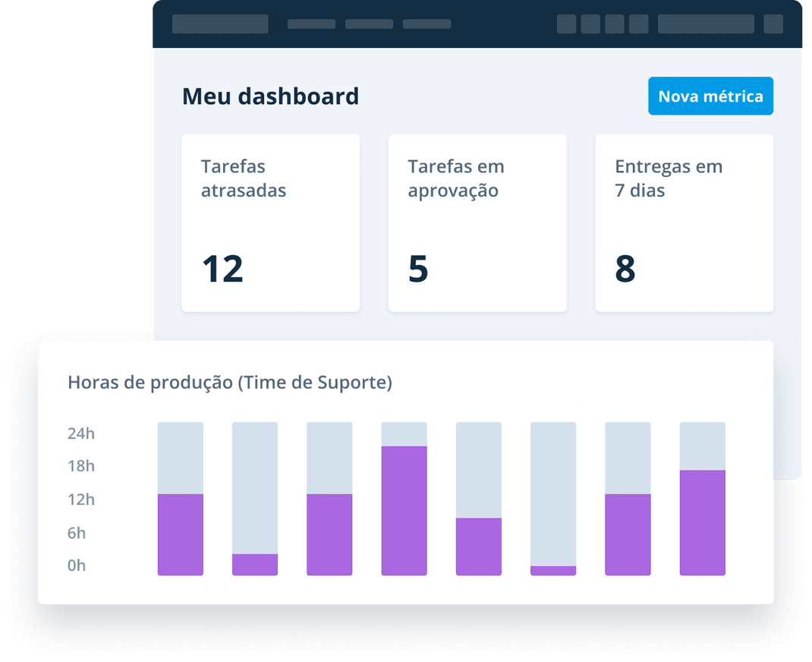Click the tallest purple bar in chart

[x=404, y=510]
